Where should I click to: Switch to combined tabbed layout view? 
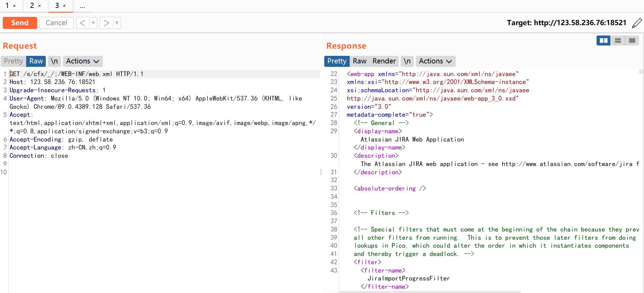coord(632,41)
